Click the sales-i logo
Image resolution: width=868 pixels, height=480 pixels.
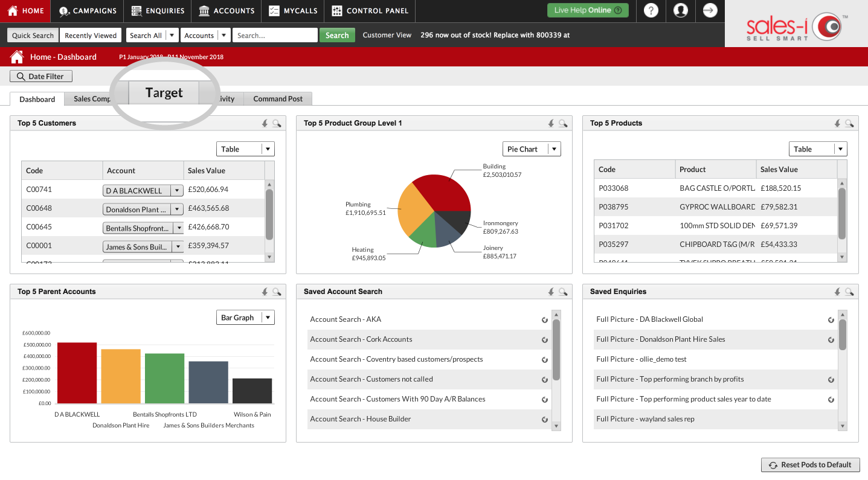(796, 27)
